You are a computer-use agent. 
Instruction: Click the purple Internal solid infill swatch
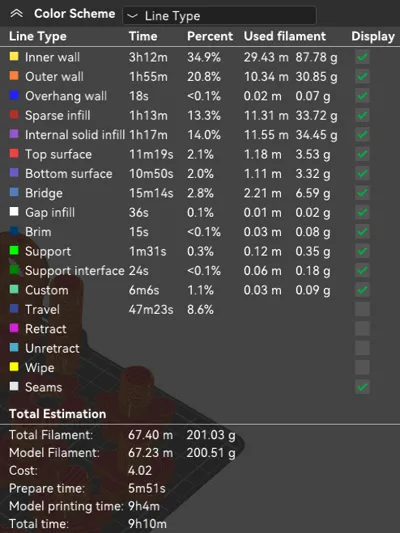click(x=14, y=134)
